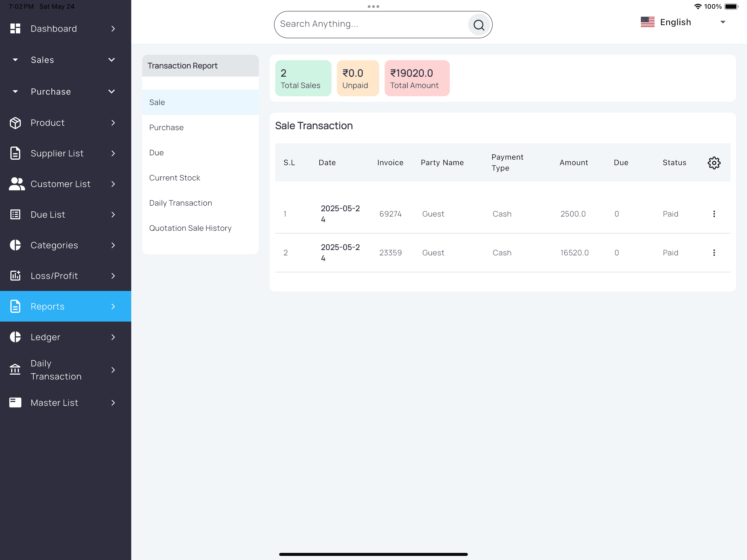This screenshot has height=560, width=747.
Task: Expand the Due List chevron
Action: click(x=113, y=214)
